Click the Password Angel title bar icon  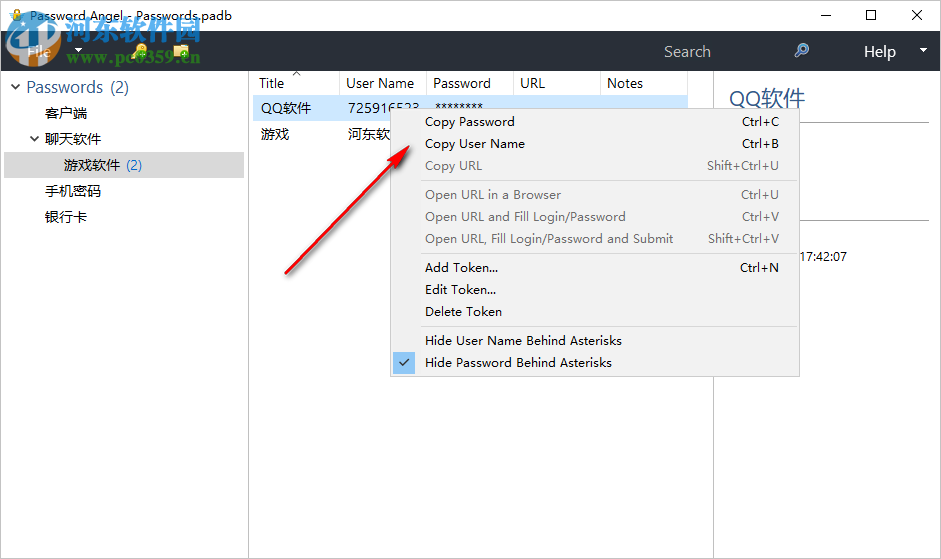16,16
